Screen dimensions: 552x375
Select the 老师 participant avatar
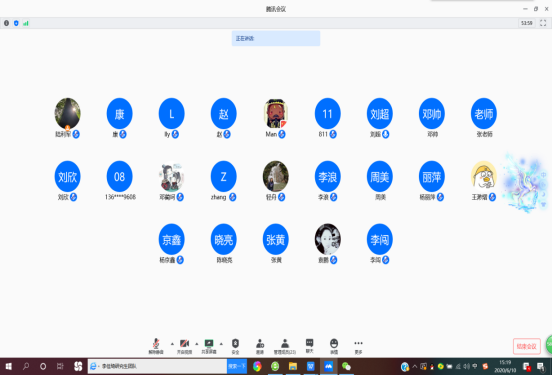click(x=484, y=113)
